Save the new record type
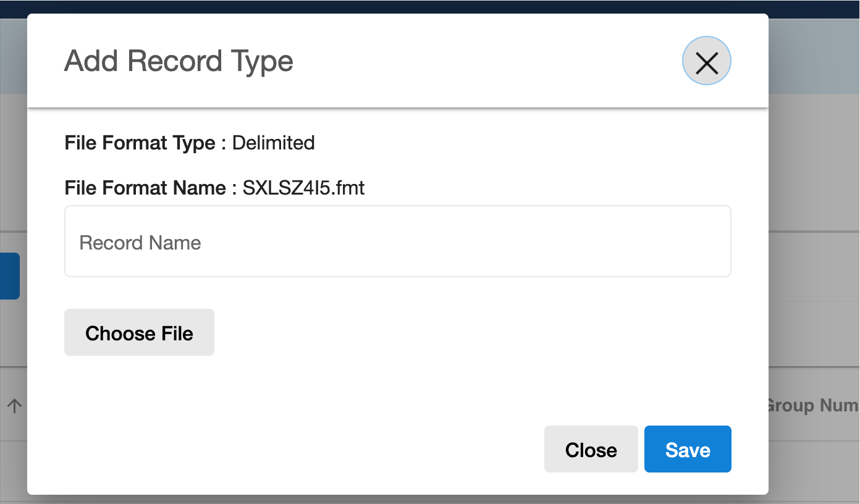 [688, 450]
